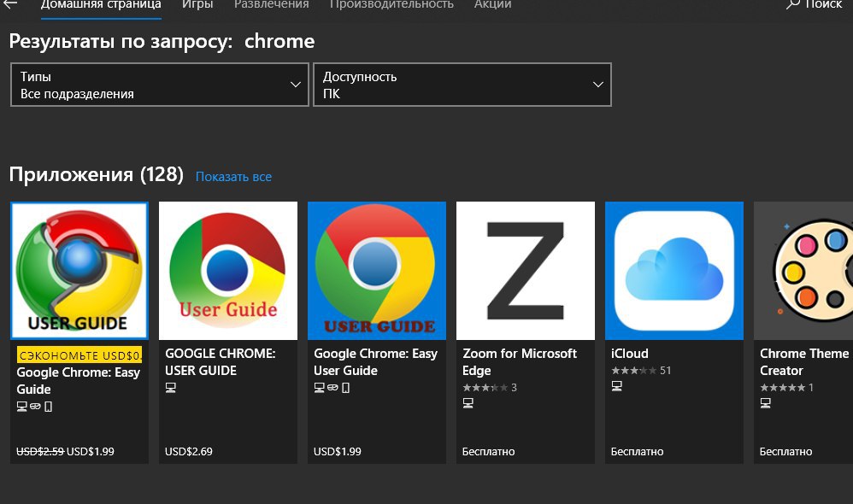Expand the Типы filter dropdown
The width and height of the screenshot is (853, 504).
click(159, 85)
